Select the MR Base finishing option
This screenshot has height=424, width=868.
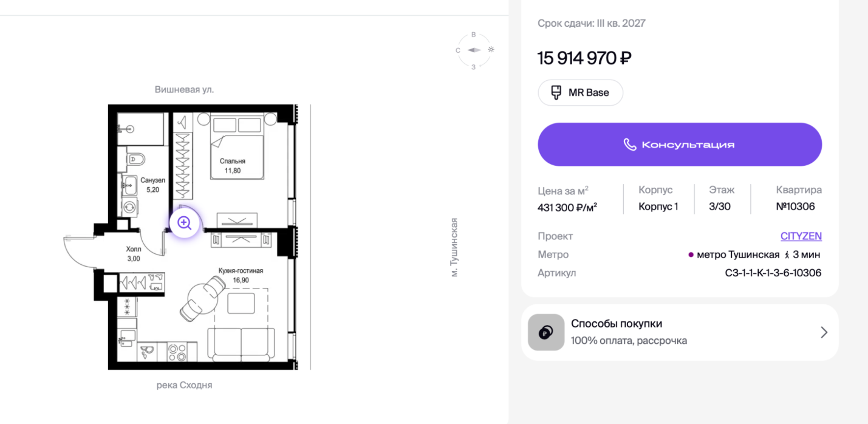pos(580,92)
